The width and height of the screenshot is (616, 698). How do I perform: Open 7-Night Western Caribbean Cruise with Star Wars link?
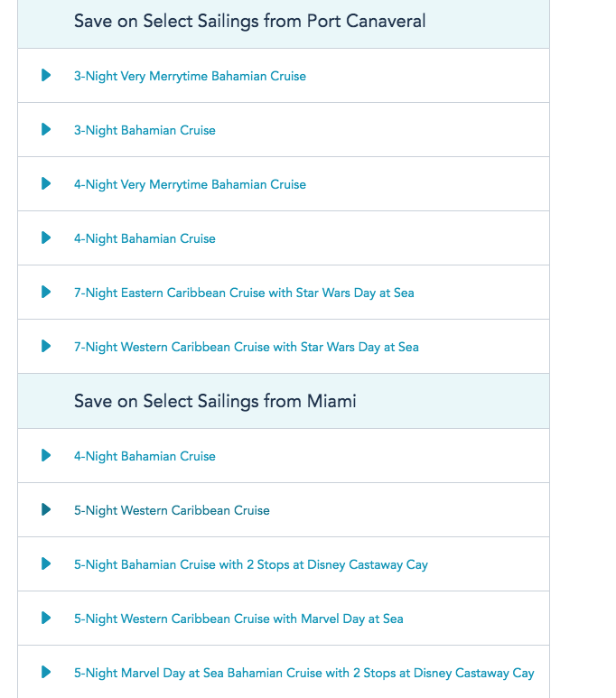coord(247,348)
